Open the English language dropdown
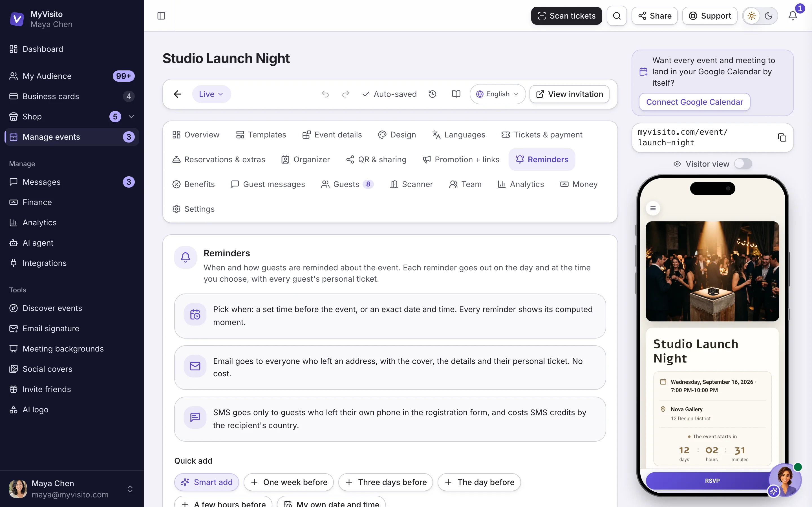Image resolution: width=812 pixels, height=507 pixels. [x=497, y=94]
